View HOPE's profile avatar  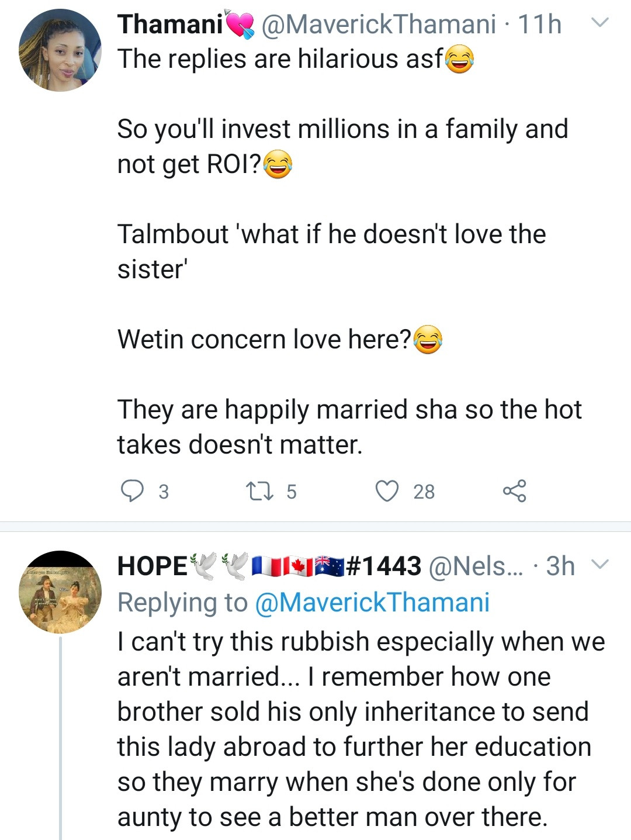tap(60, 592)
